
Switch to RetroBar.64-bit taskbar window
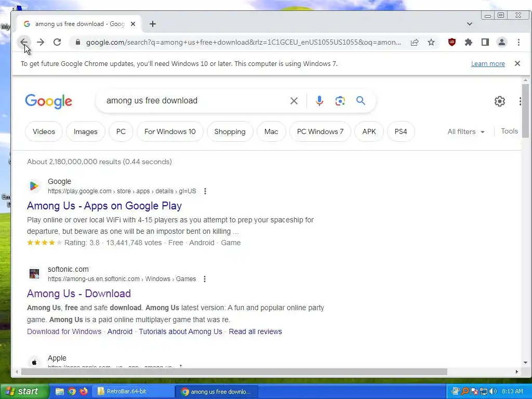coord(134,392)
